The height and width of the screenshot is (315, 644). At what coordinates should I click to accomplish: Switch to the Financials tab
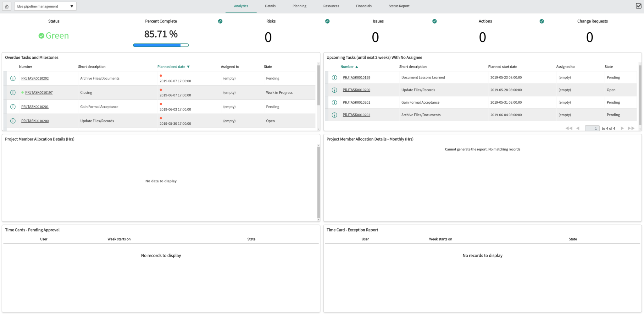(364, 6)
